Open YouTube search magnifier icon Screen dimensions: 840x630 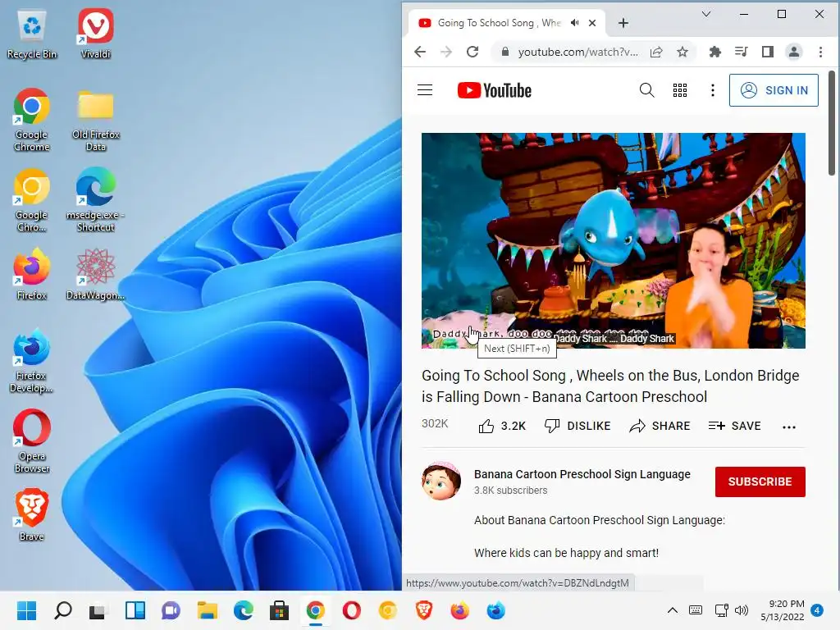tap(646, 90)
